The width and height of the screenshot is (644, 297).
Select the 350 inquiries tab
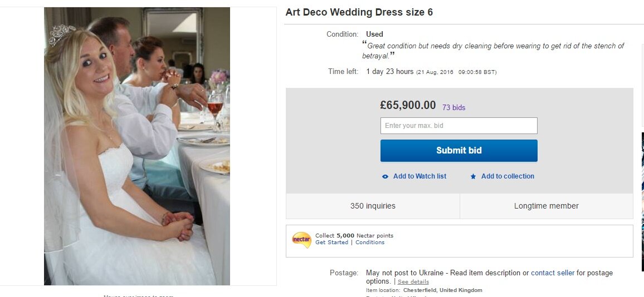(x=373, y=206)
